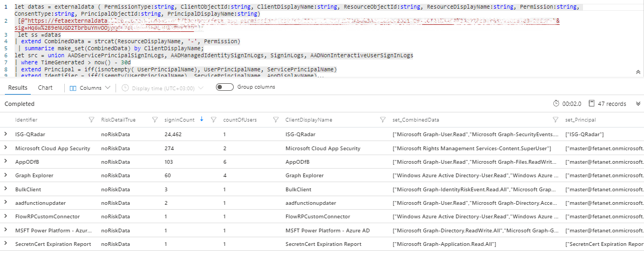Switch to the Results tab
Image resolution: width=644 pixels, height=254 pixels.
point(18,88)
